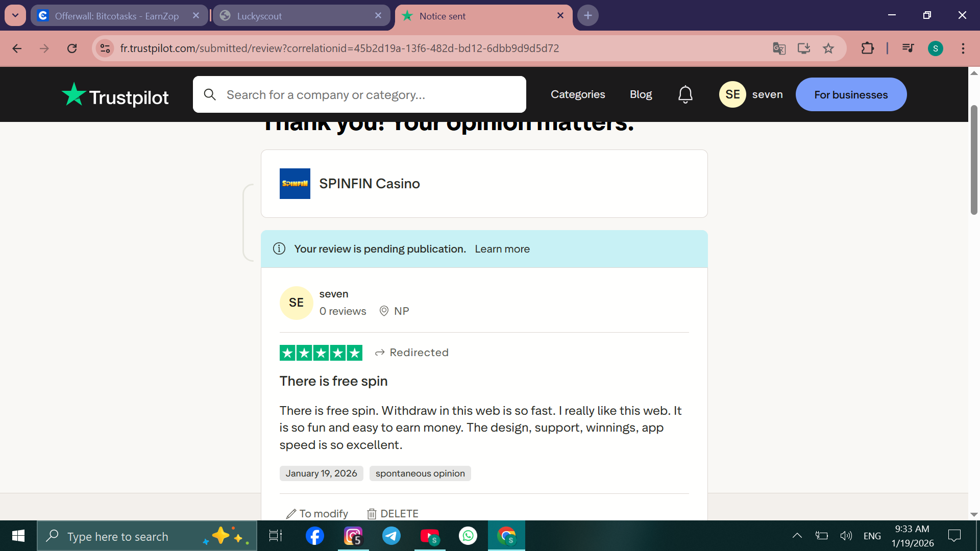Screen dimensions: 980x551
Task: Reload the current page
Action: [x=72, y=48]
